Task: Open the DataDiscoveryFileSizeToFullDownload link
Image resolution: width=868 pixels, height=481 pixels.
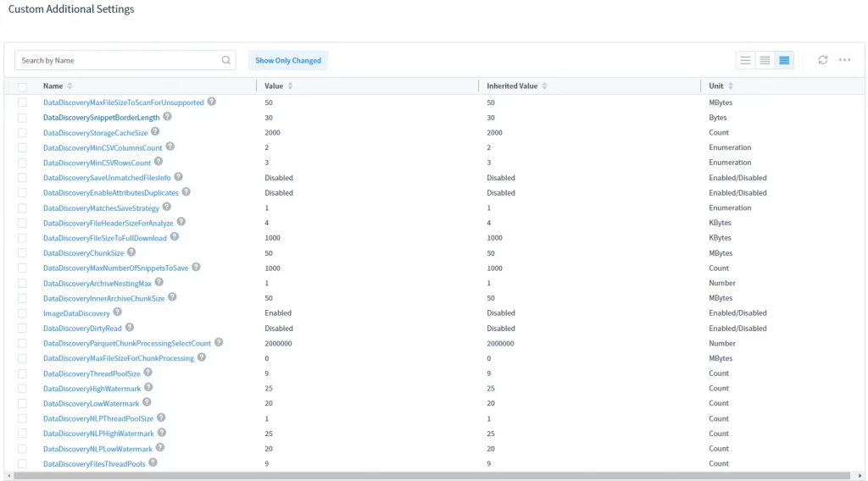Action: pyautogui.click(x=104, y=238)
